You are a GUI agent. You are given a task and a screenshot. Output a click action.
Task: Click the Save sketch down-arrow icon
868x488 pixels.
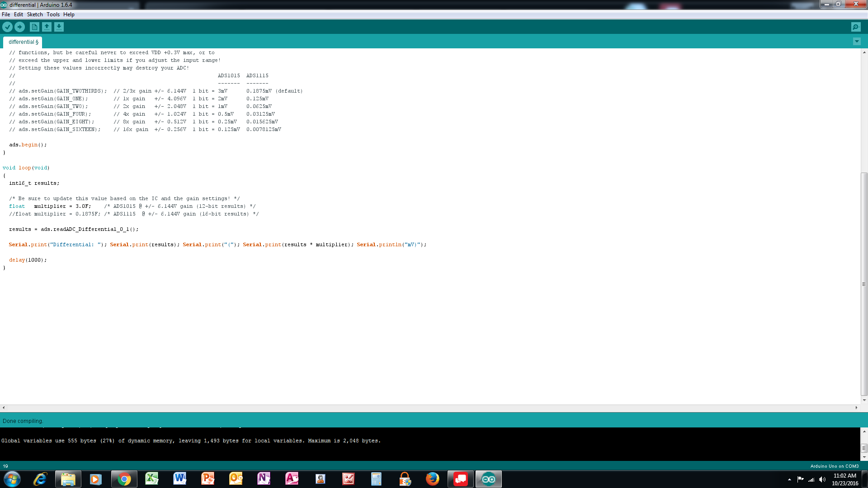[x=59, y=27]
